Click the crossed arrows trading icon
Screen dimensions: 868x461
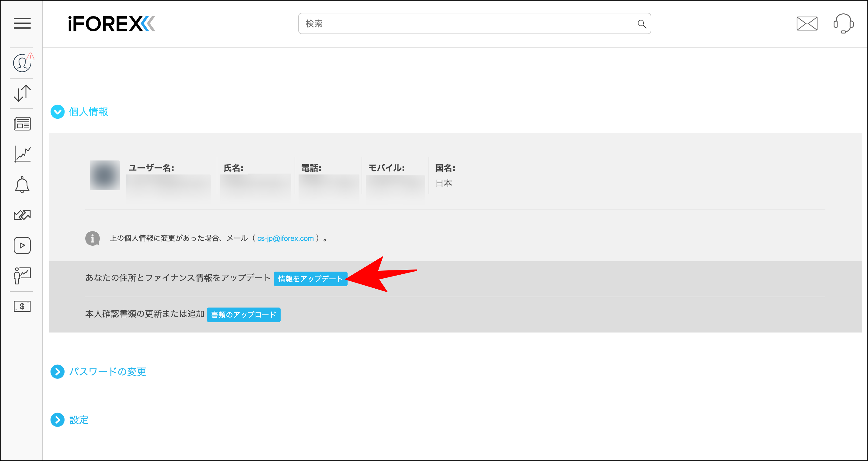coord(22,215)
